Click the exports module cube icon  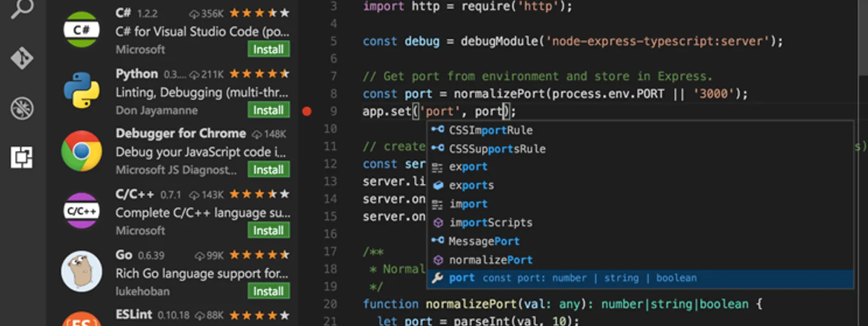[x=438, y=185]
